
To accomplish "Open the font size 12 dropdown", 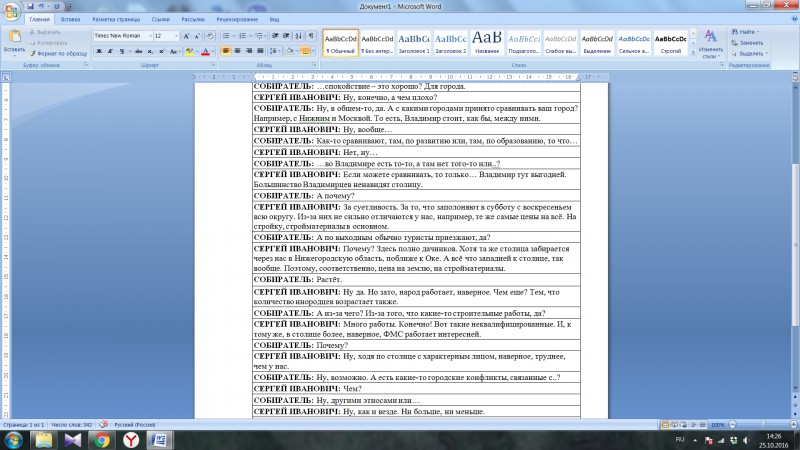I will pos(177,36).
